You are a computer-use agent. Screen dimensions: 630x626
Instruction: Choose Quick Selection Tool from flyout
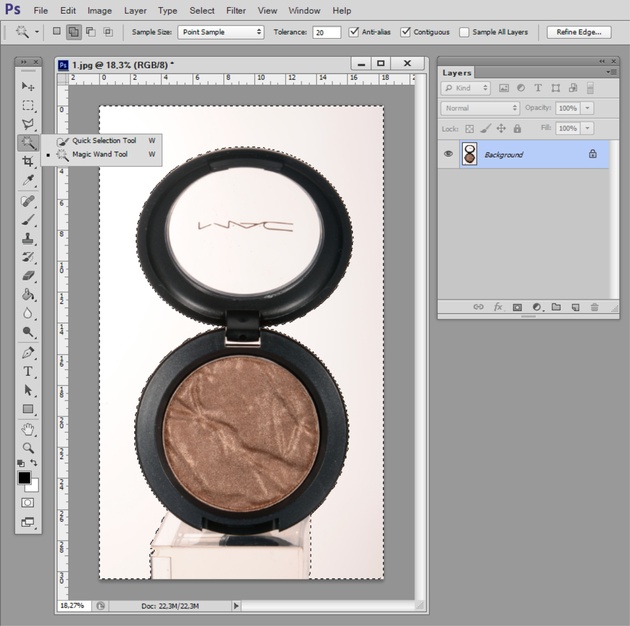102,141
